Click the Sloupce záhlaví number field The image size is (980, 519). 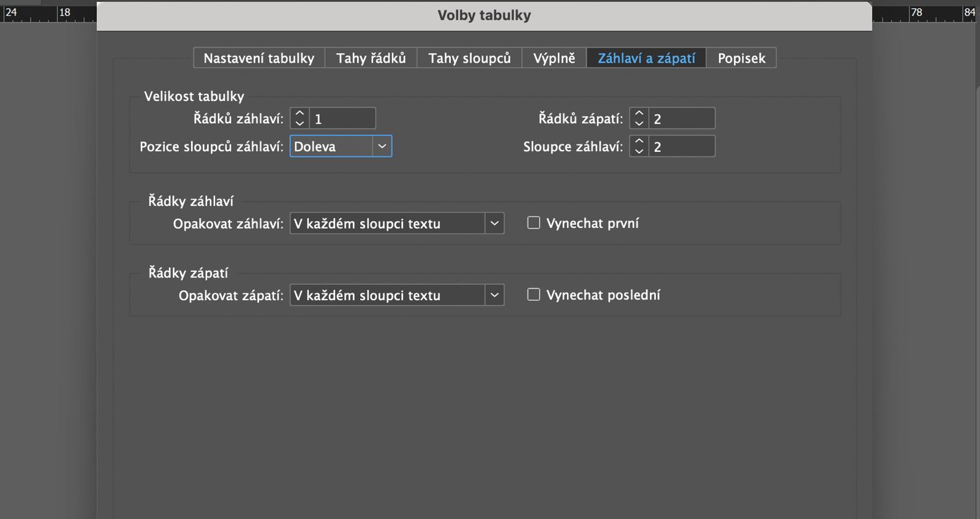[682, 146]
